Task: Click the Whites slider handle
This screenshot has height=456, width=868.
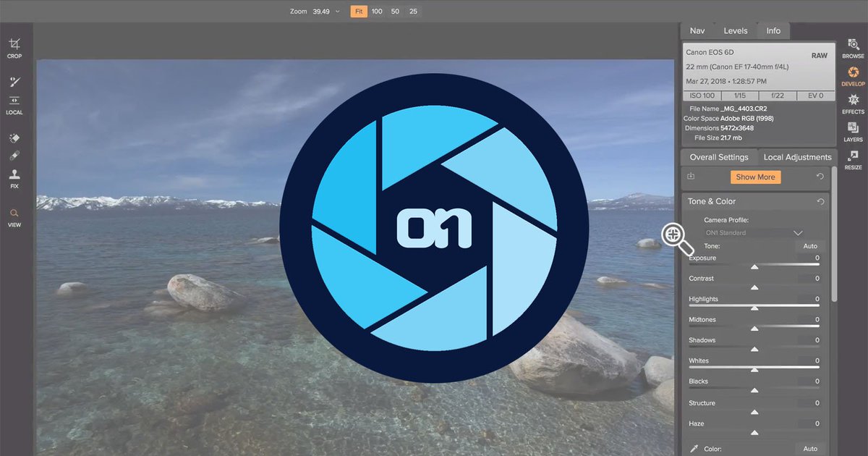Action: click(754, 370)
